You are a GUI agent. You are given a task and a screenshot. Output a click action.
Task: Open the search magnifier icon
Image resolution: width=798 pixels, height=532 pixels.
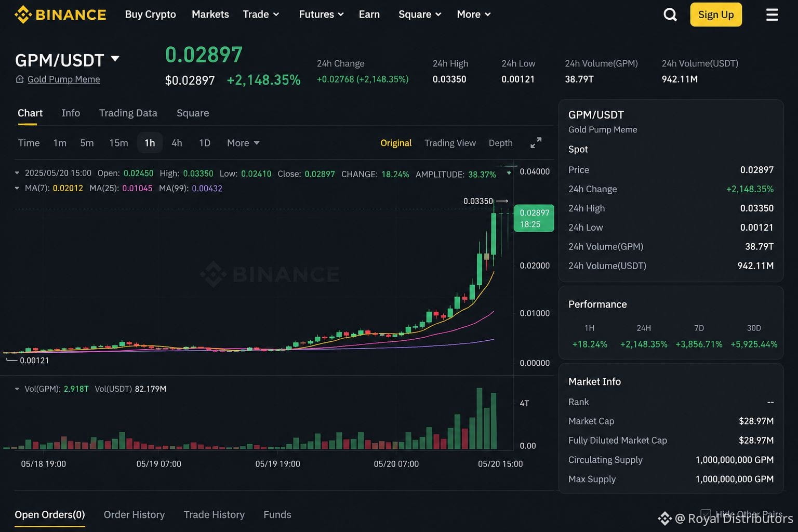click(x=670, y=15)
